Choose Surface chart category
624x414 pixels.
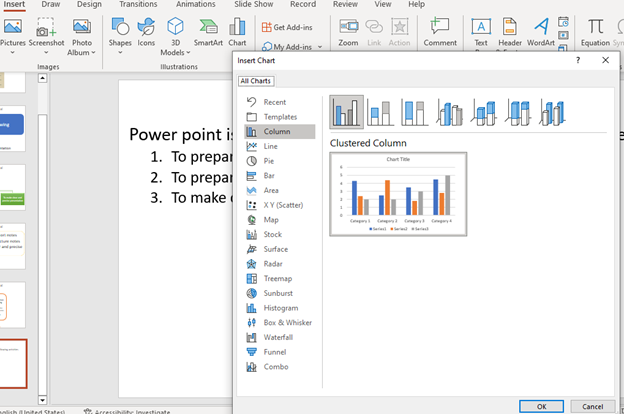coord(279,249)
